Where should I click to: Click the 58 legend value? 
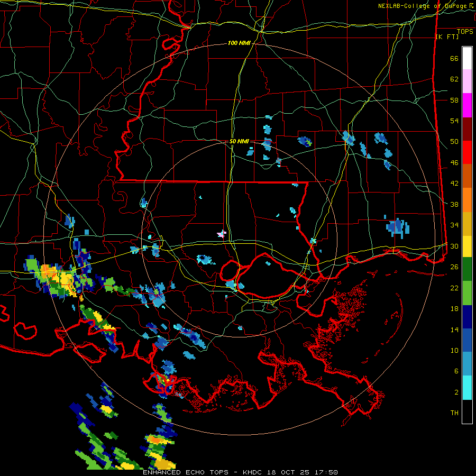[x=454, y=100]
